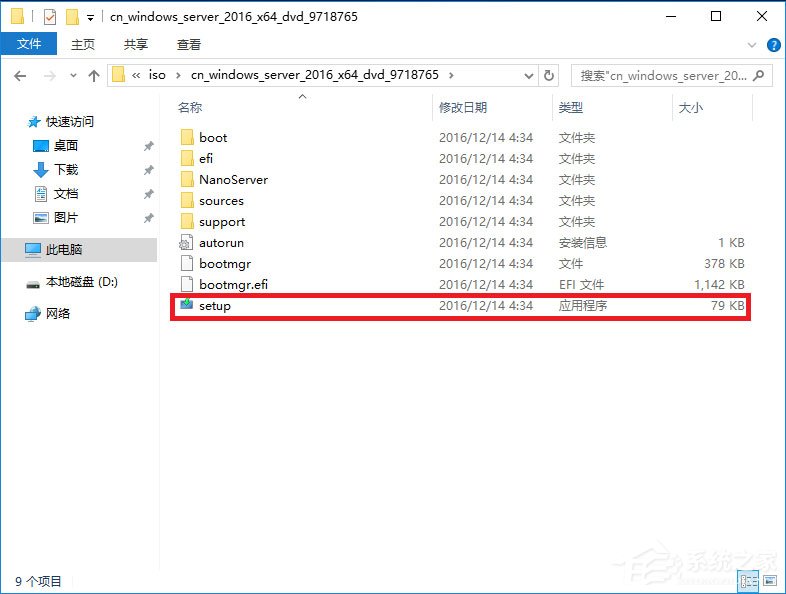Click the « breadcrumb overflow chevron
786x594 pixels.
point(136,76)
